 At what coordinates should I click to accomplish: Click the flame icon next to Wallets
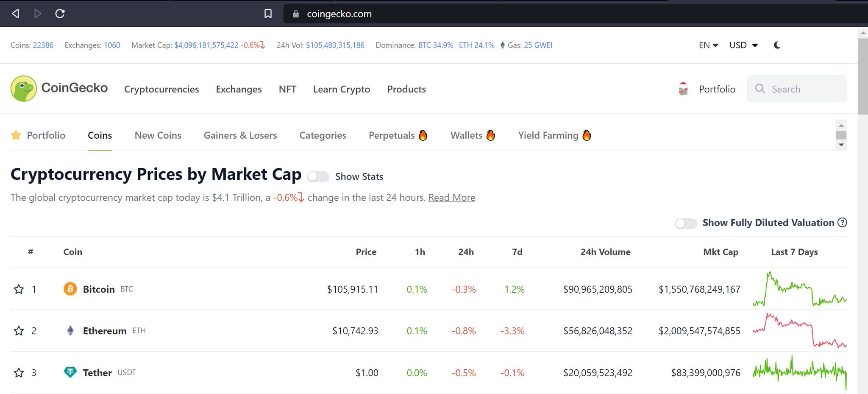coord(491,135)
